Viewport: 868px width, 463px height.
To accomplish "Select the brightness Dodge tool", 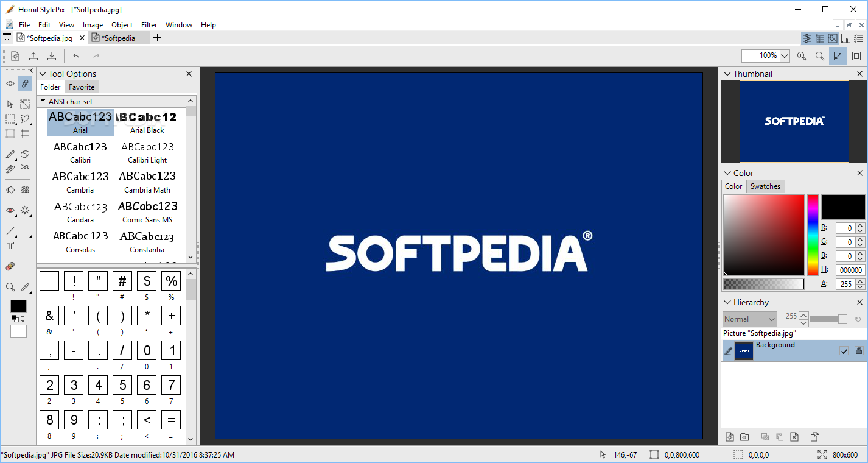I will pyautogui.click(x=25, y=210).
